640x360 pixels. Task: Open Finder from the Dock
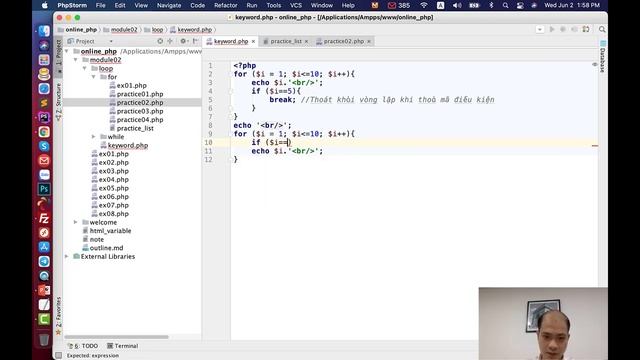pos(44,31)
